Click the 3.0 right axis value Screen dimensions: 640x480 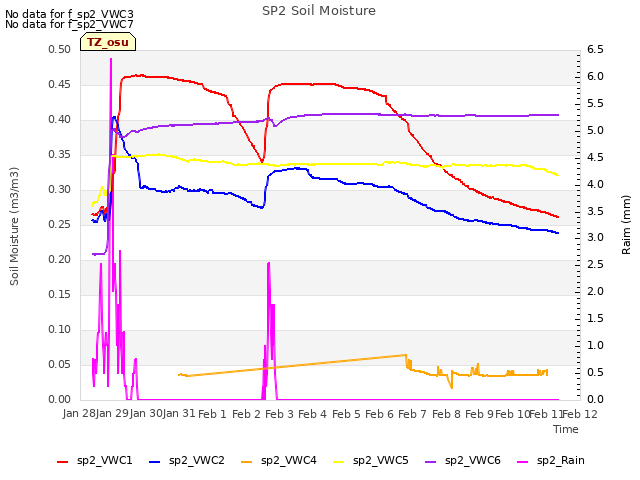[595, 238]
